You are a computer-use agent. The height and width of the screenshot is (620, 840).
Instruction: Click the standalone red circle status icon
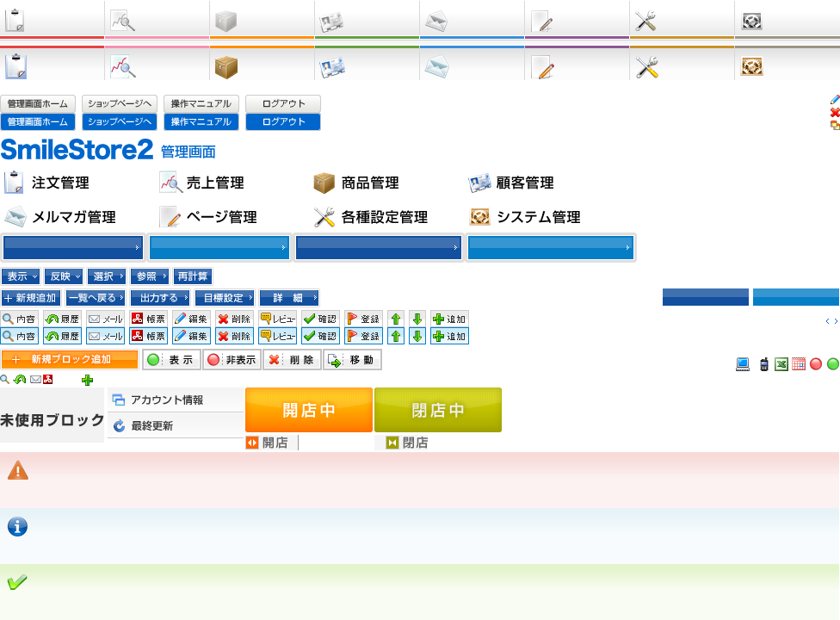[x=816, y=364]
